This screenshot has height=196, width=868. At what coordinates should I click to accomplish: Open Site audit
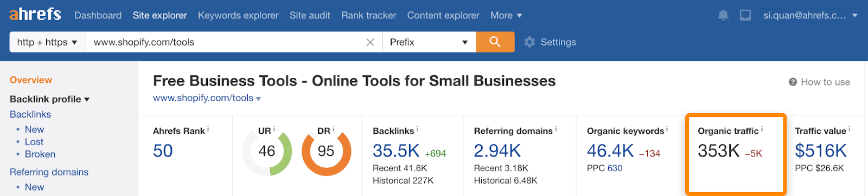pyautogui.click(x=310, y=15)
